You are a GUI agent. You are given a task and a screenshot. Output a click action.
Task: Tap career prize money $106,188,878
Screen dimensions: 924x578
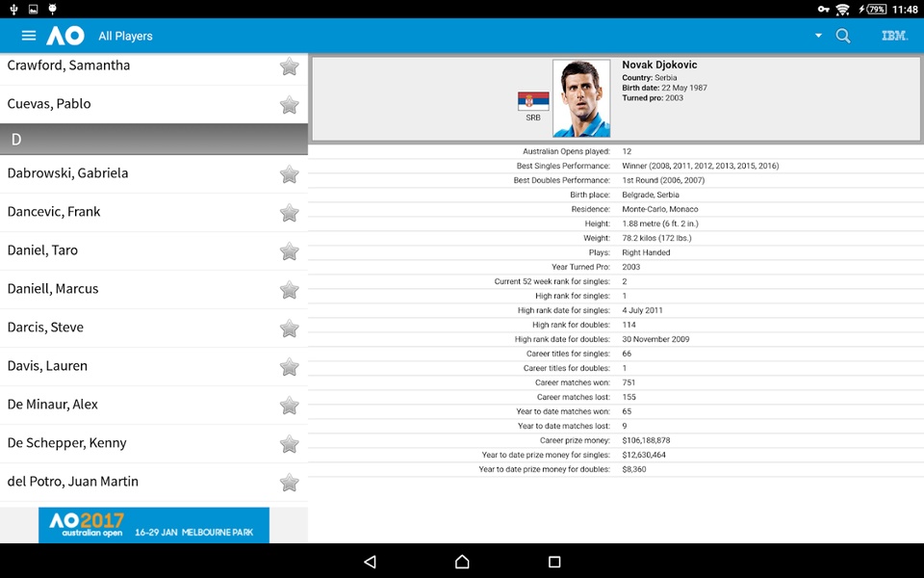pos(646,440)
